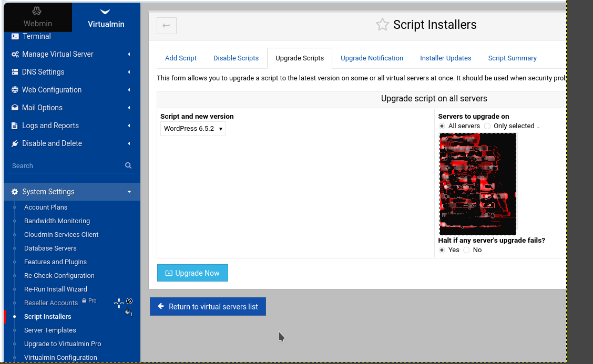Click the Terminal icon in sidebar
Screen dimensions: 593x364
pyautogui.click(x=15, y=36)
